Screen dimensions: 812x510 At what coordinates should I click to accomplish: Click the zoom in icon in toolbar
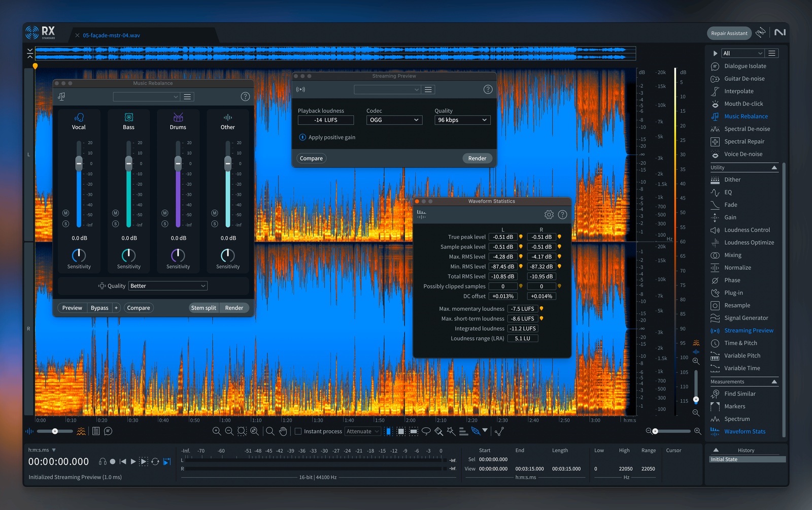click(x=217, y=431)
